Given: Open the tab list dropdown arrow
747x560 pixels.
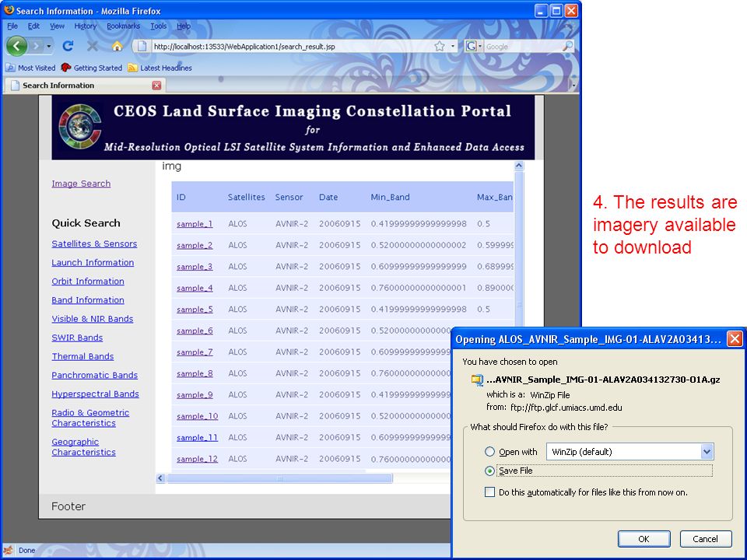Looking at the screenshot, I should click(573, 85).
